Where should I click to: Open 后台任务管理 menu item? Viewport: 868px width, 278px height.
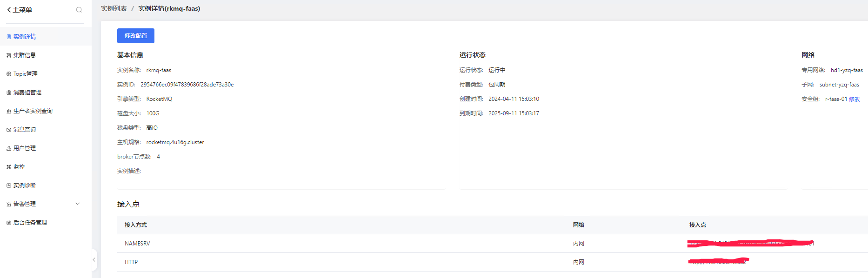pos(46,222)
